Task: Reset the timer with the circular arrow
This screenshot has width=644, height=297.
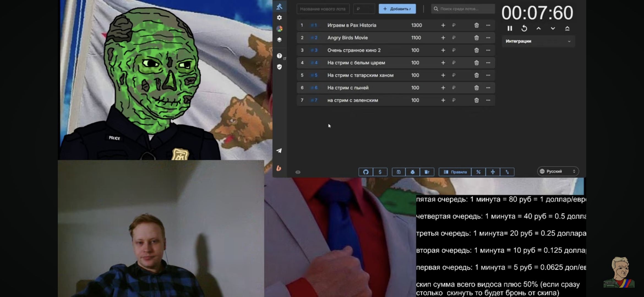Action: [524, 28]
